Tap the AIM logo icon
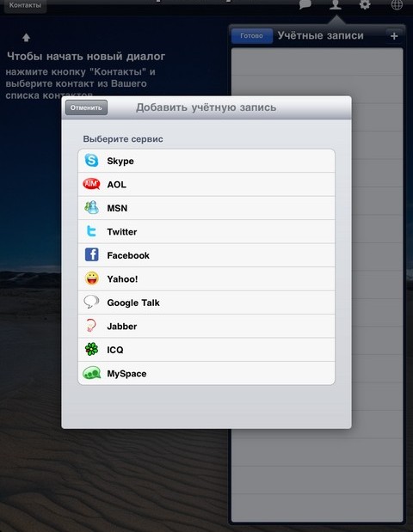Image resolution: width=413 pixels, height=532 pixels. coord(91,184)
